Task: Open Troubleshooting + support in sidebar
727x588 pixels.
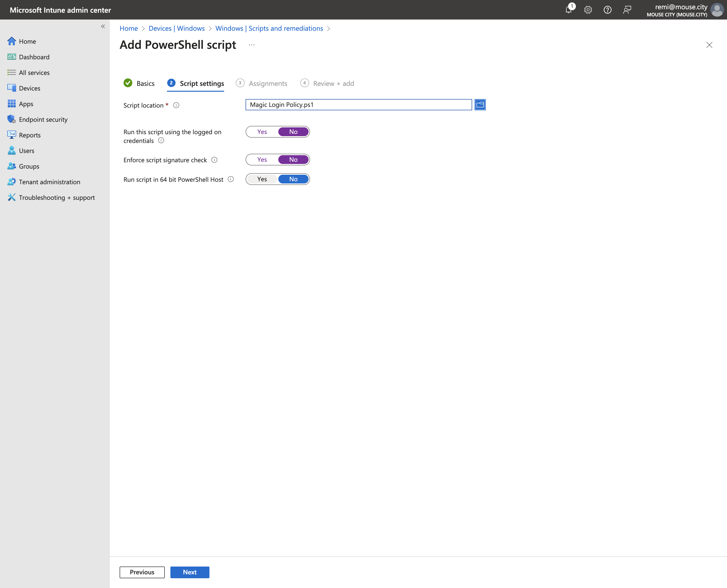Action: tap(51, 197)
